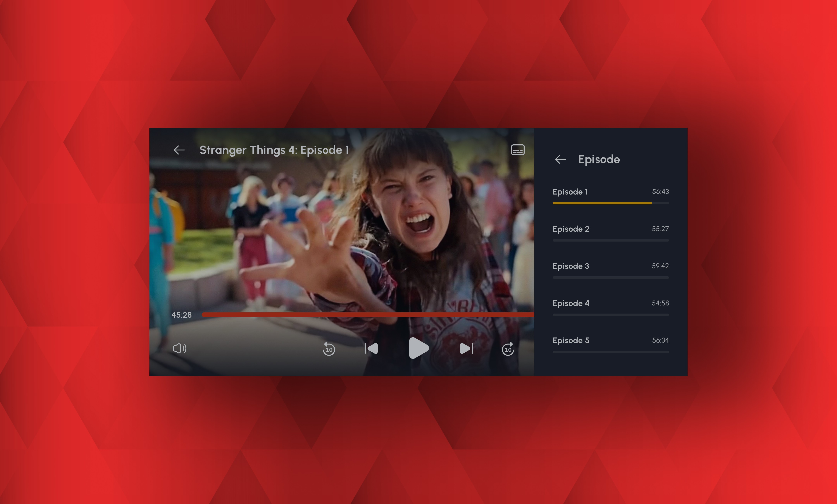Toggle subtitles with the captions icon
This screenshot has width=837, height=504.
tap(518, 150)
